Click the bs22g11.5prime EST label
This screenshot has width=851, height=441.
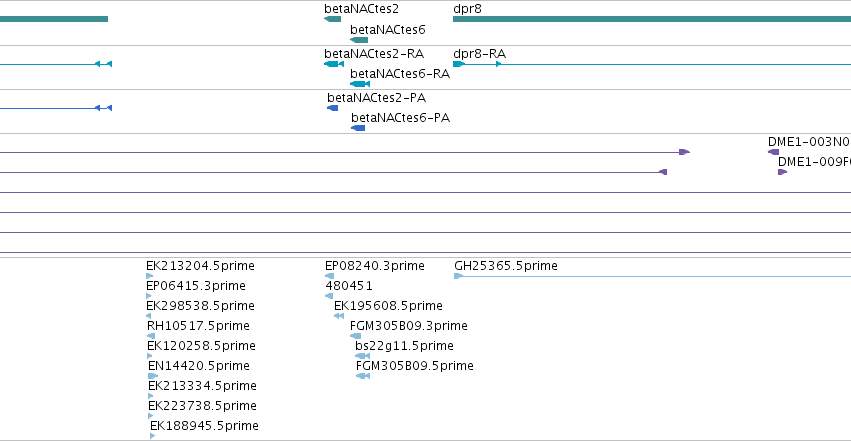click(404, 346)
